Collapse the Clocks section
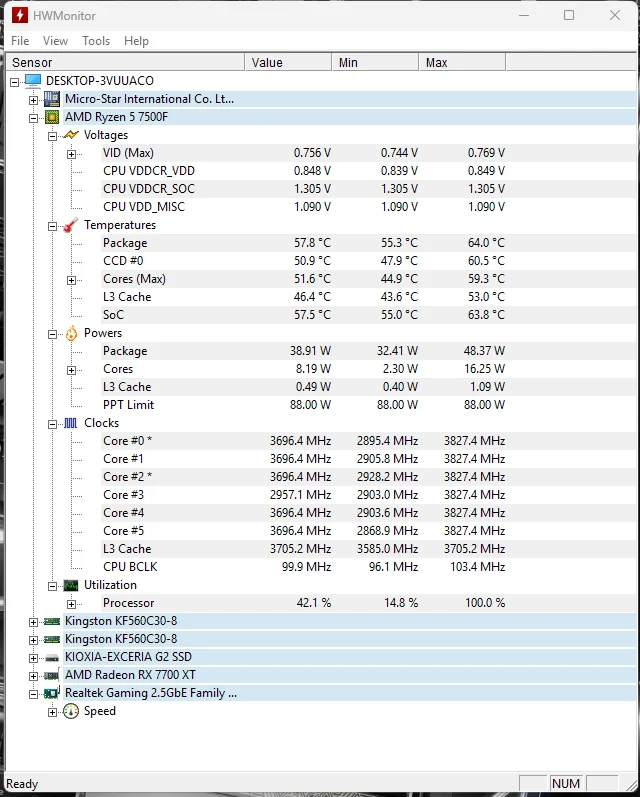 coord(52,424)
